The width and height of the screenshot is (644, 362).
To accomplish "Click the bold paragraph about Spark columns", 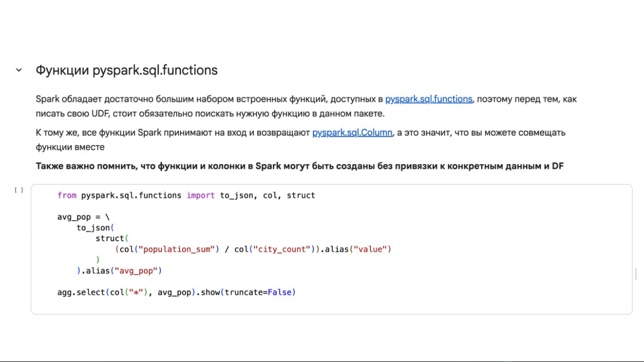I will pos(299,166).
